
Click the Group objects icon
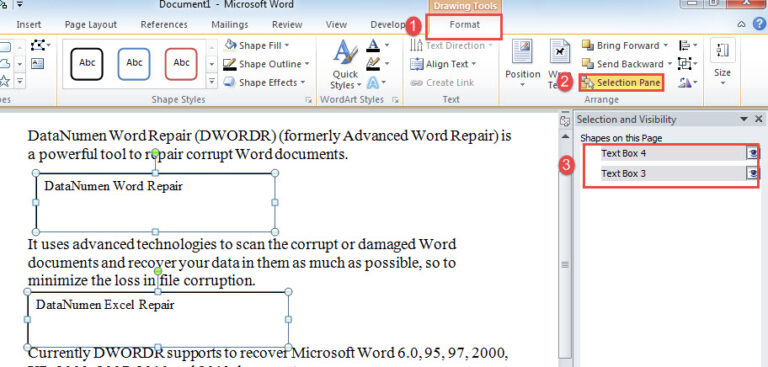684,64
